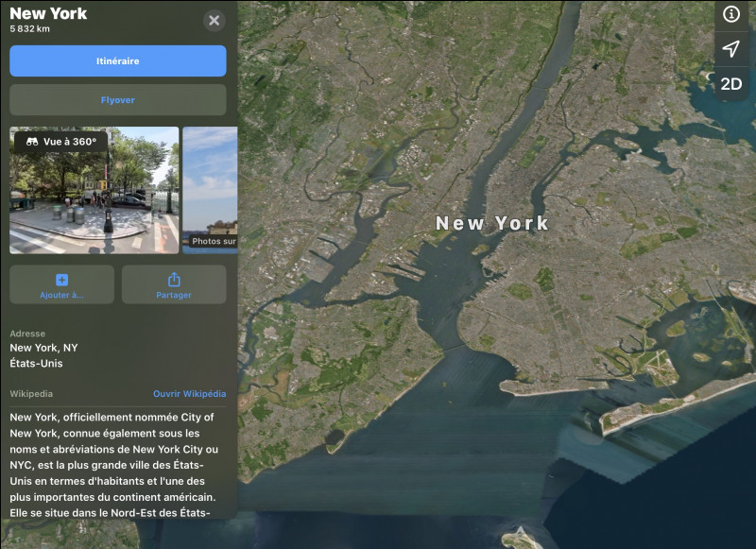Click the Ajouter à... plus icon
Screen dimensions: 756x549
point(61,280)
